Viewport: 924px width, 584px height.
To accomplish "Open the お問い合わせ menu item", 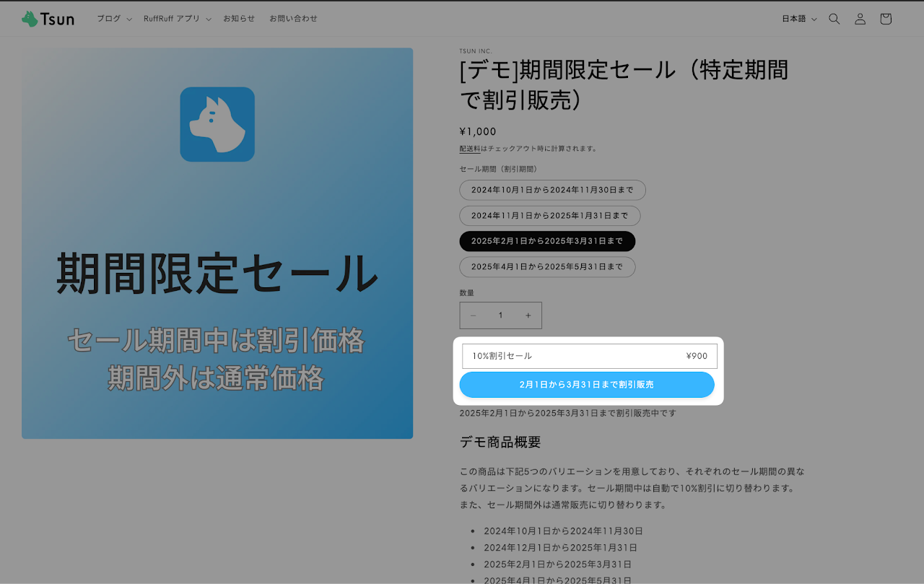I will tap(293, 19).
